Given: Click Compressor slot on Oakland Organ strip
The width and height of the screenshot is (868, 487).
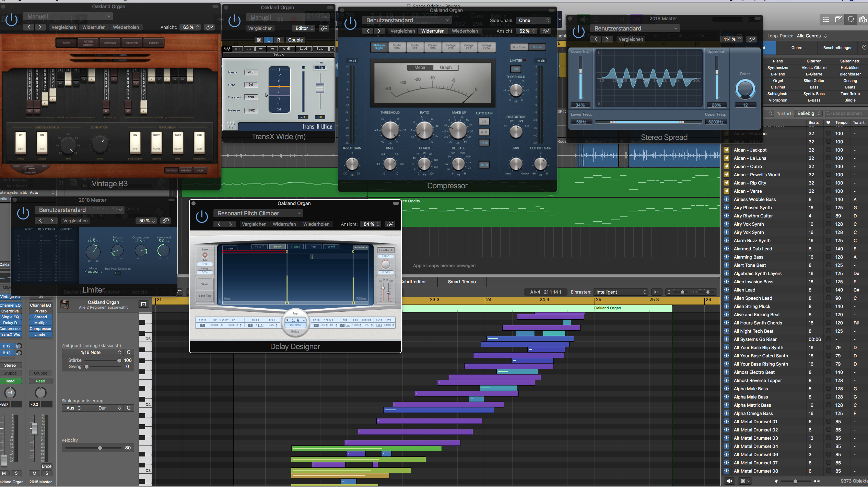Looking at the screenshot, I should coord(11,329).
